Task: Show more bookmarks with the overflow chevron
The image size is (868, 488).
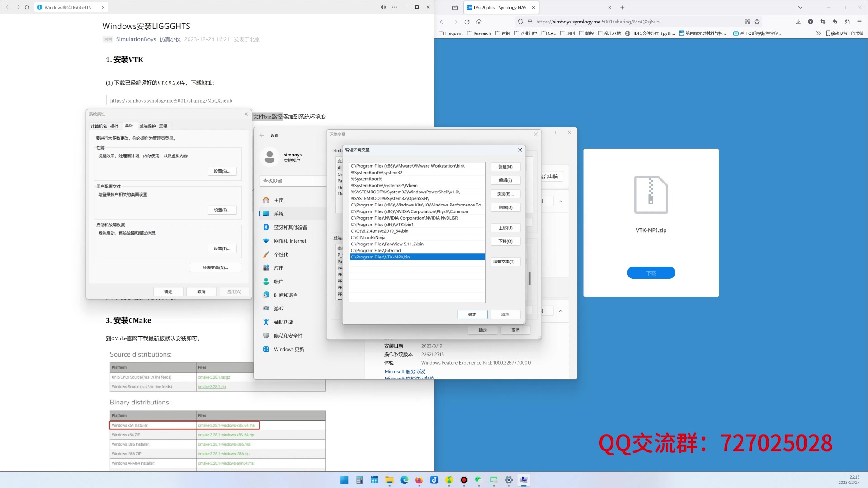Action: (x=818, y=33)
